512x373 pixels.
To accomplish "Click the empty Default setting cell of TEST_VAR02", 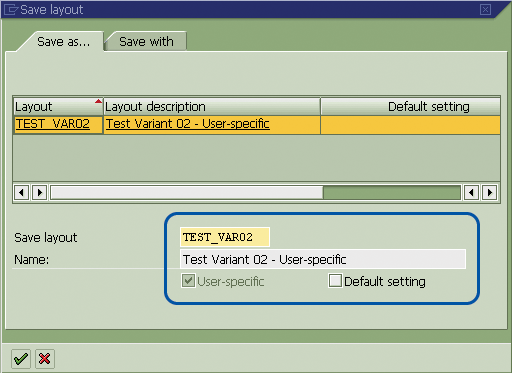I will [x=410, y=125].
